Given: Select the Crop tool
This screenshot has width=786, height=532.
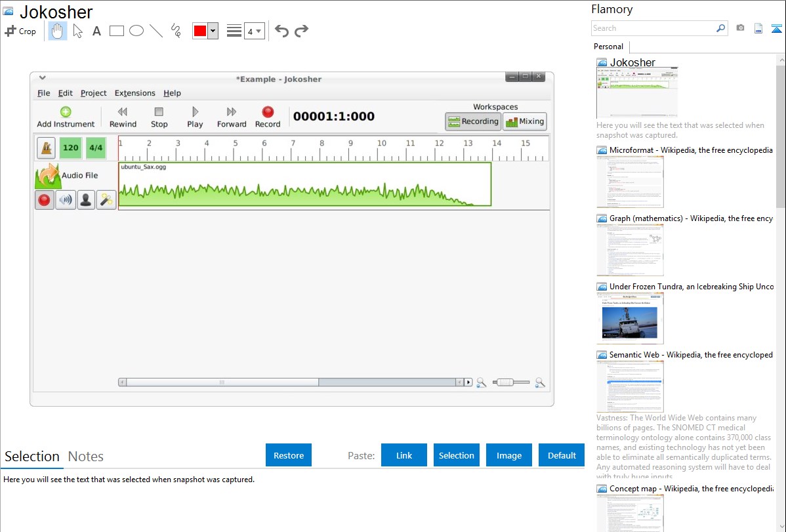Looking at the screenshot, I should (20, 31).
